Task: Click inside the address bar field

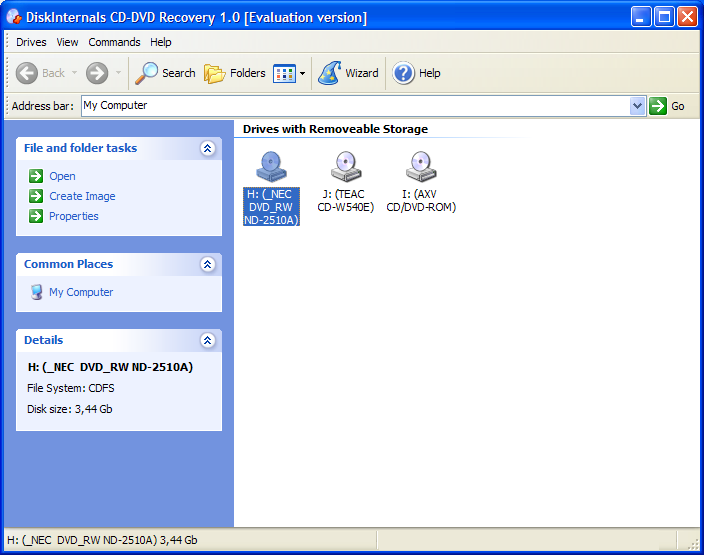Action: [x=350, y=106]
